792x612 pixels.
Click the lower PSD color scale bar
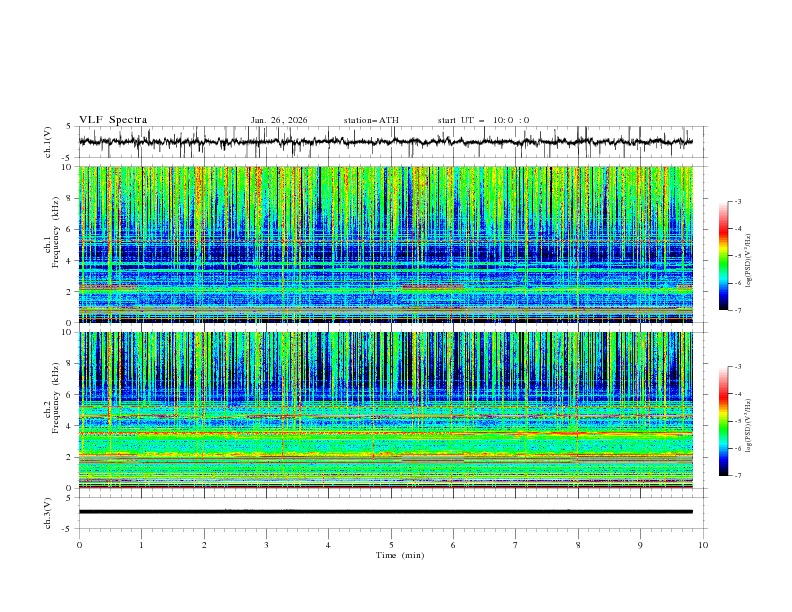click(723, 421)
